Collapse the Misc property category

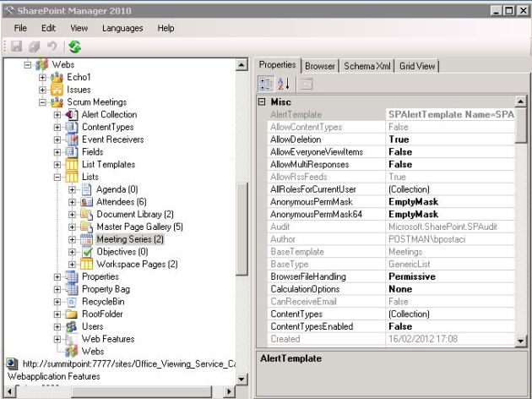pyautogui.click(x=262, y=101)
